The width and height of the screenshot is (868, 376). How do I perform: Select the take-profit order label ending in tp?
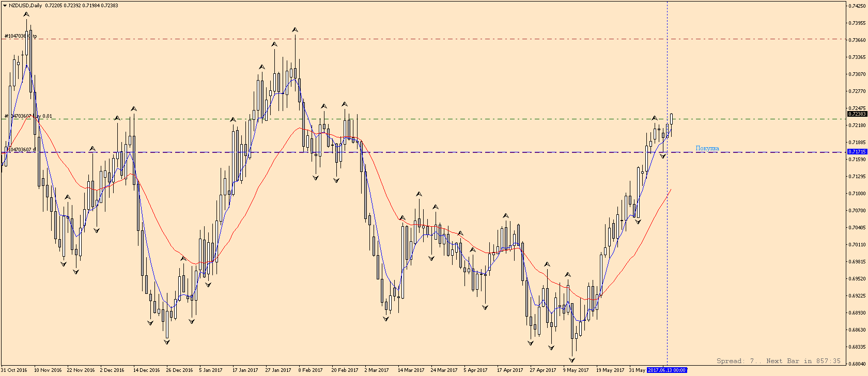coord(21,36)
